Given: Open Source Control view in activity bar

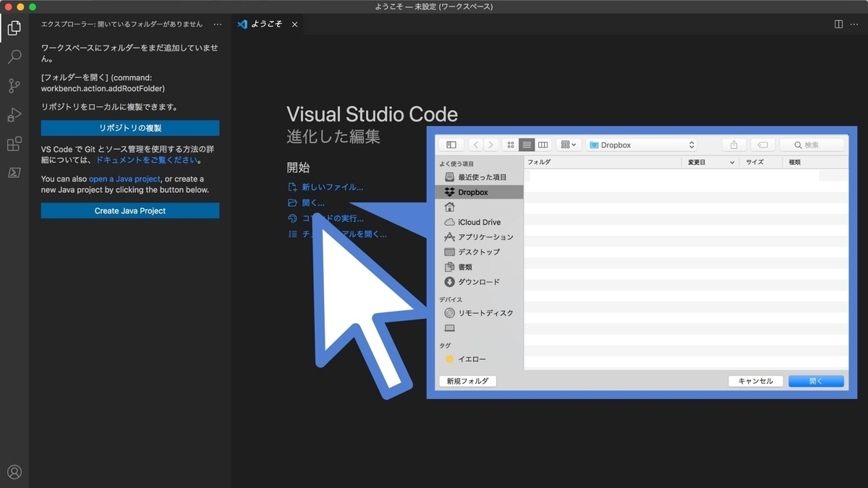Looking at the screenshot, I should pos(14,86).
